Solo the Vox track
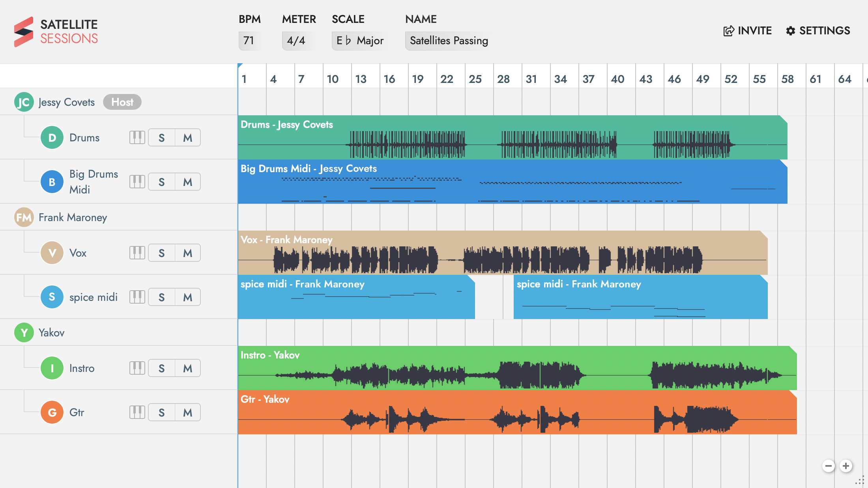This screenshot has width=868, height=488. pos(161,253)
